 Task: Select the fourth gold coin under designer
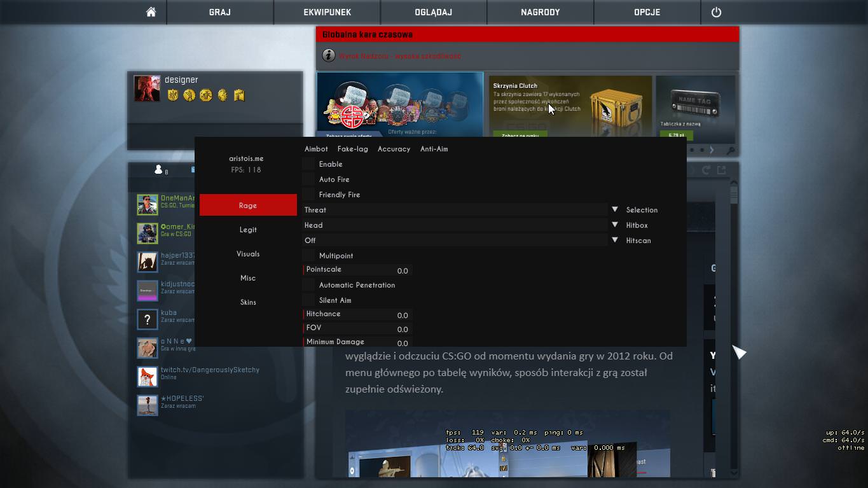tap(222, 95)
